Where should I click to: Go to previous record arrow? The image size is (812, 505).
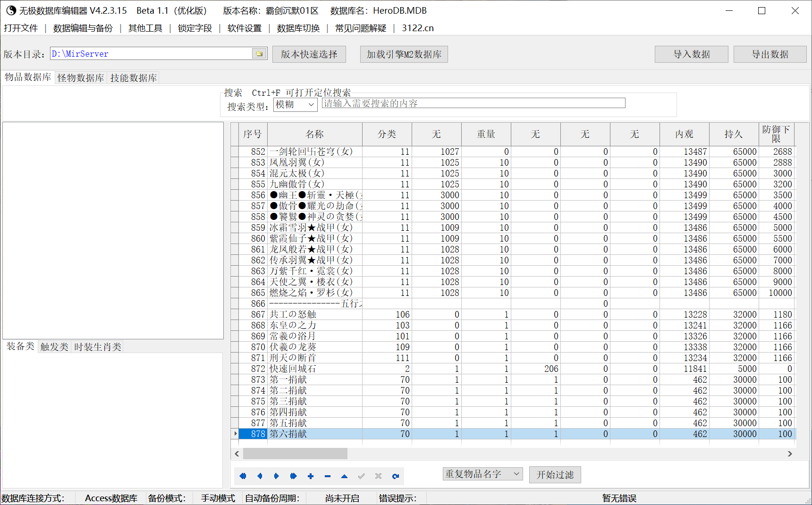pyautogui.click(x=260, y=476)
